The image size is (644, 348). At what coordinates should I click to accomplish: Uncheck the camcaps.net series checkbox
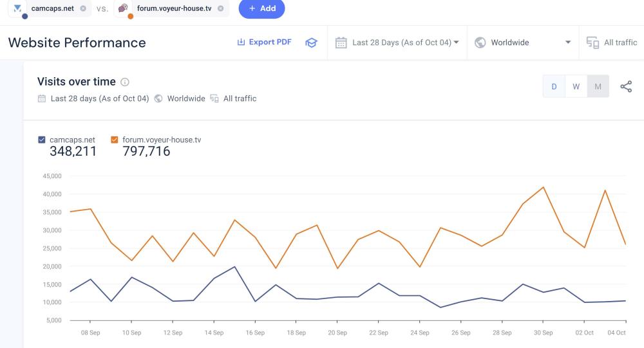point(42,139)
